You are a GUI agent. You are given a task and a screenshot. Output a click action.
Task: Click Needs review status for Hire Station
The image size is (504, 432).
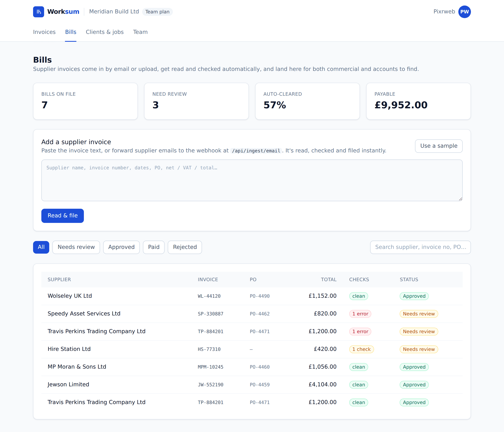click(419, 349)
